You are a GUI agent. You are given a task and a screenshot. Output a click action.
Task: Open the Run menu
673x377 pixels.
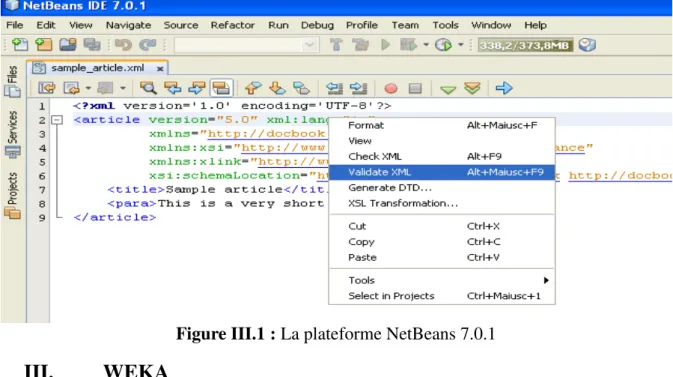[279, 25]
